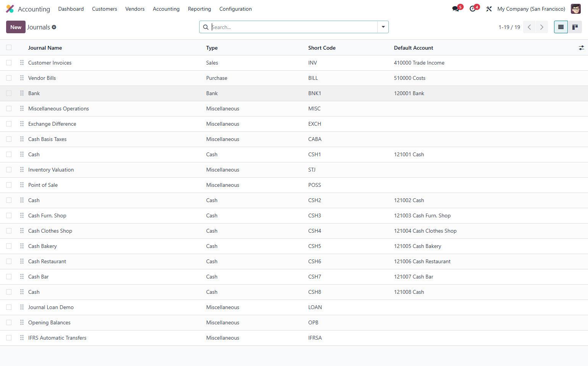
Task: Grab the drag handle for Customer Invoices
Action: 22,63
